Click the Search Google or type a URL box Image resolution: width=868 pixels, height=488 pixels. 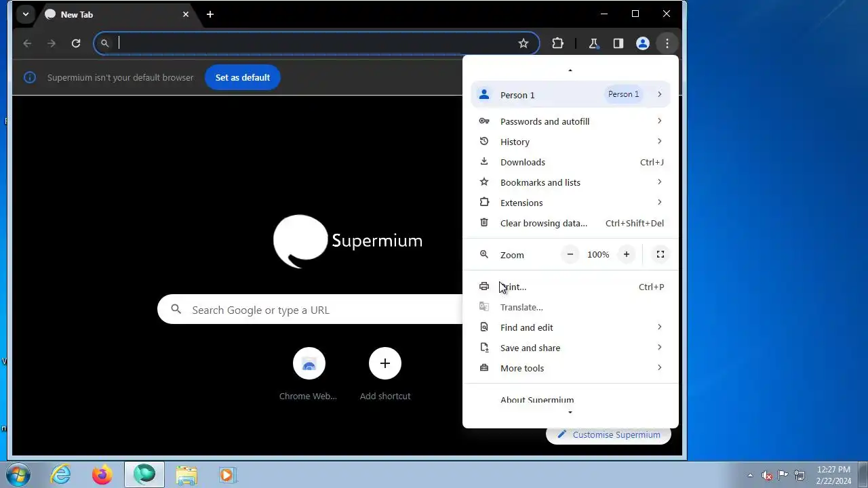click(311, 310)
